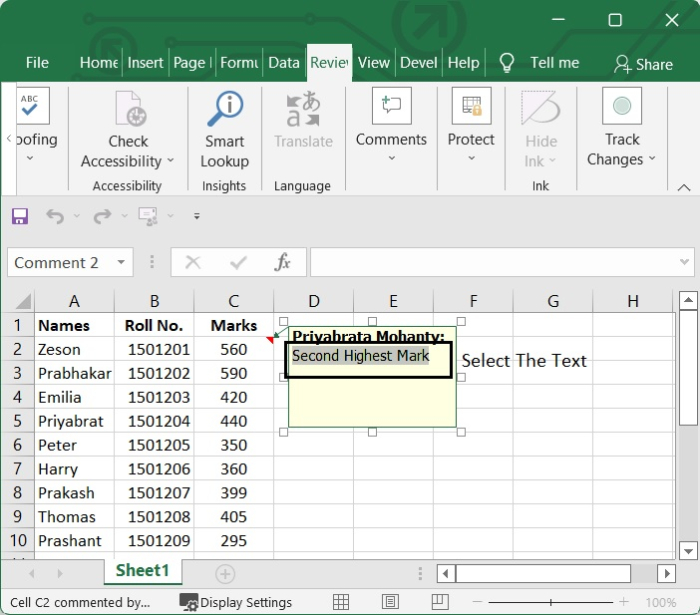Viewport: 700px width, 615px height.
Task: Select Normal view icon in status bar
Action: (341, 602)
